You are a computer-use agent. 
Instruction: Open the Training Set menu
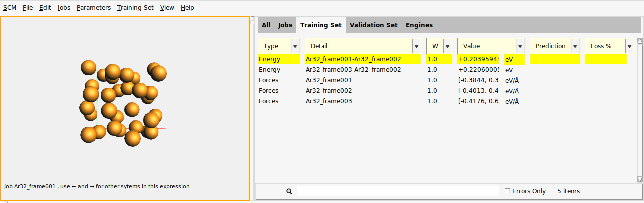tap(135, 8)
